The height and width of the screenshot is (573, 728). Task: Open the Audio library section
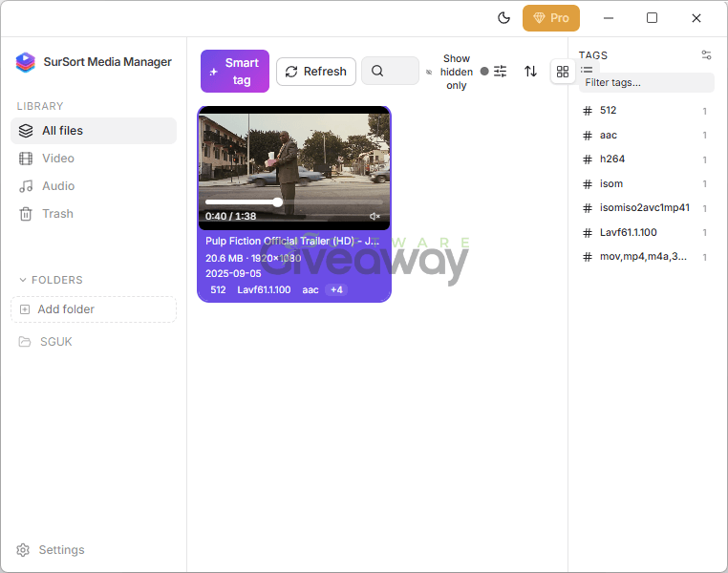[x=94, y=186]
